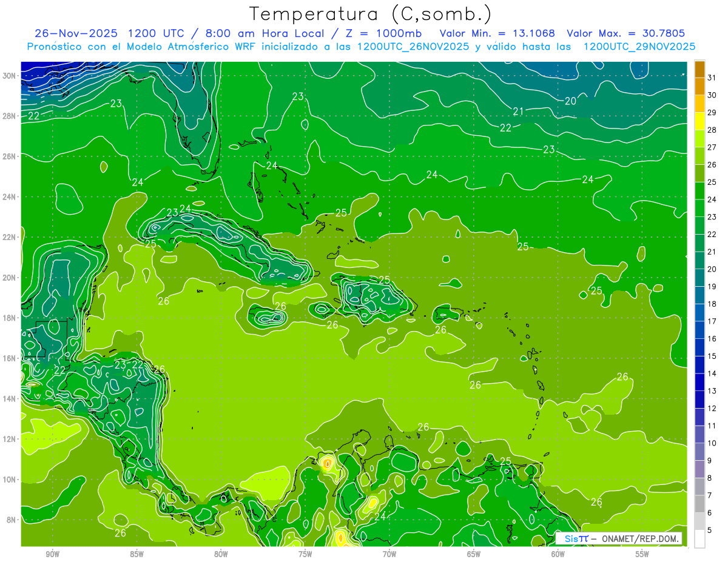This screenshot has width=728, height=562.
Task: Click legend scale value '8'
Action: point(710,478)
